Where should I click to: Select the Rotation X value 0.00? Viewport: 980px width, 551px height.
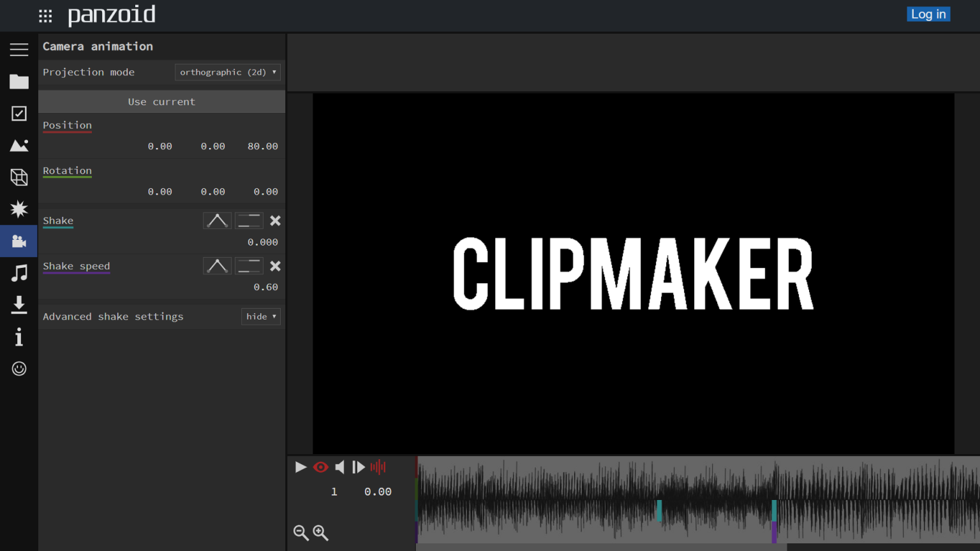click(x=160, y=191)
